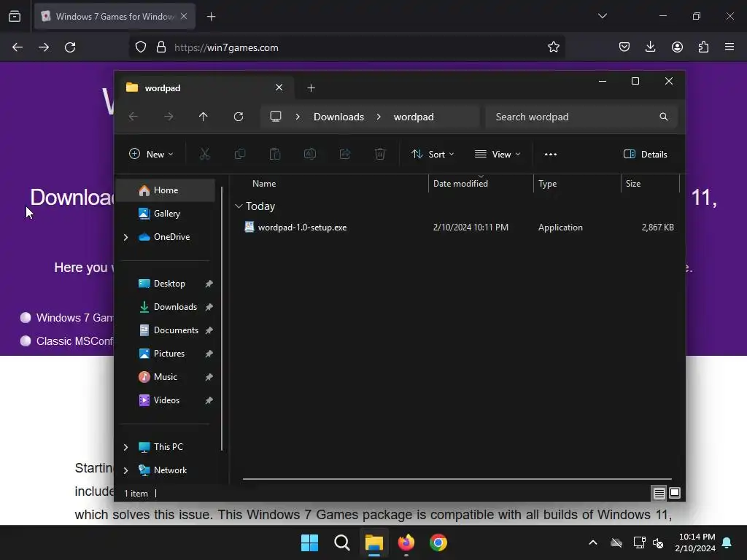Click Downloads in the address breadcrumb

point(338,117)
